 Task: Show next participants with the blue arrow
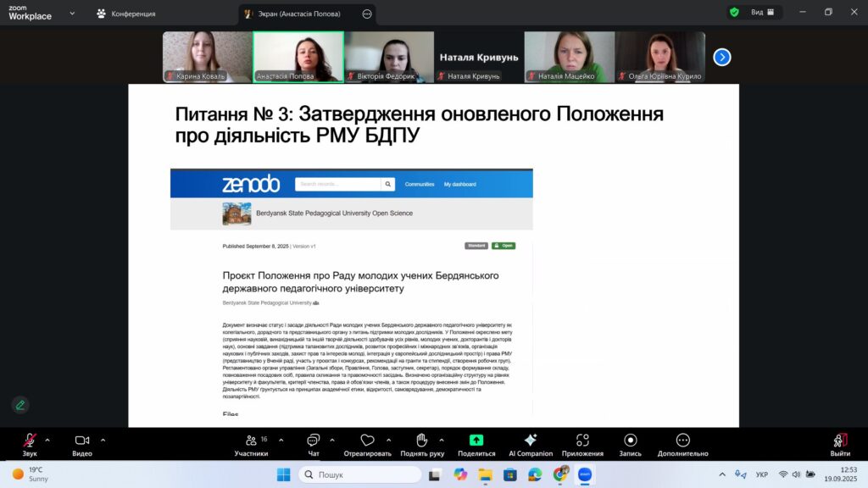(722, 57)
